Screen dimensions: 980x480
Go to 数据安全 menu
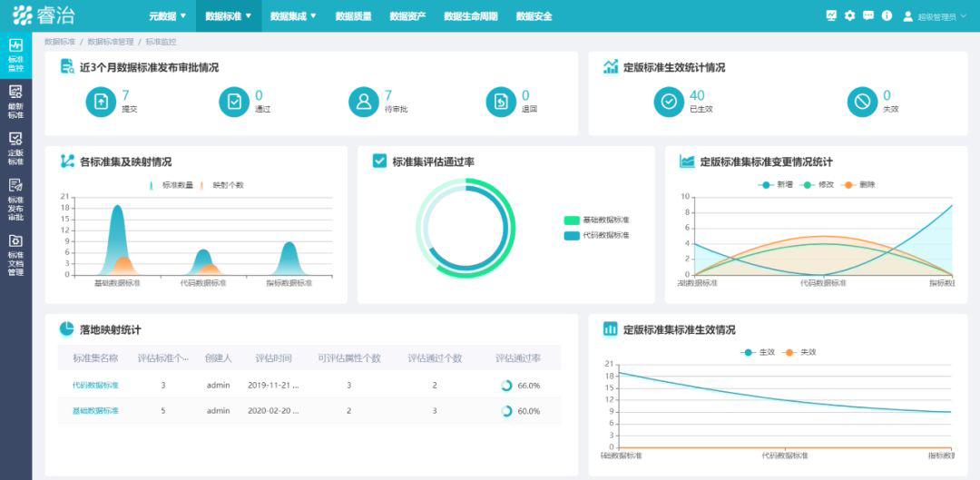point(534,16)
